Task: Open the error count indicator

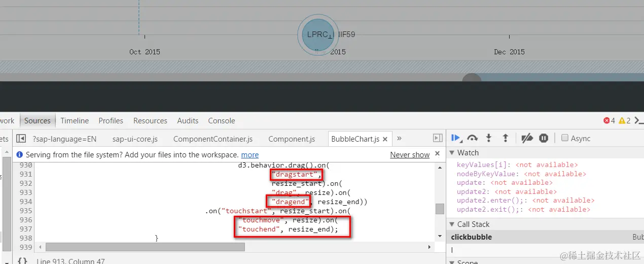Action: 609,121
